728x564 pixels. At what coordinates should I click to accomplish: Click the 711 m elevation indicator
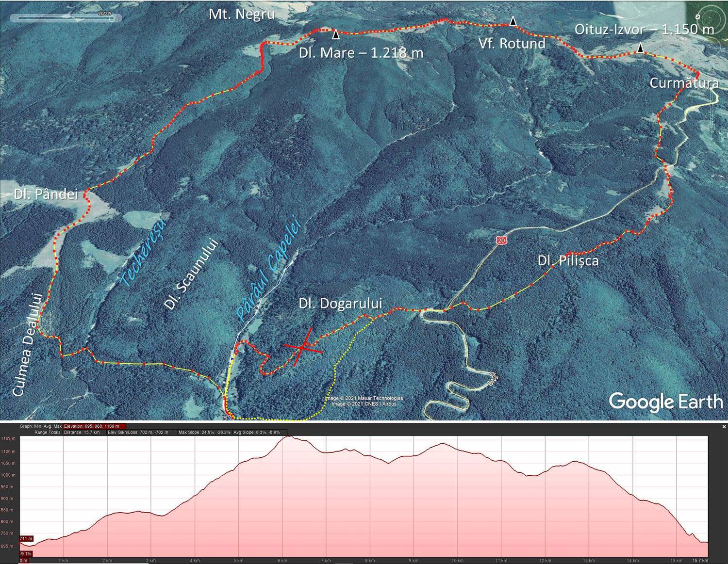tap(26, 539)
